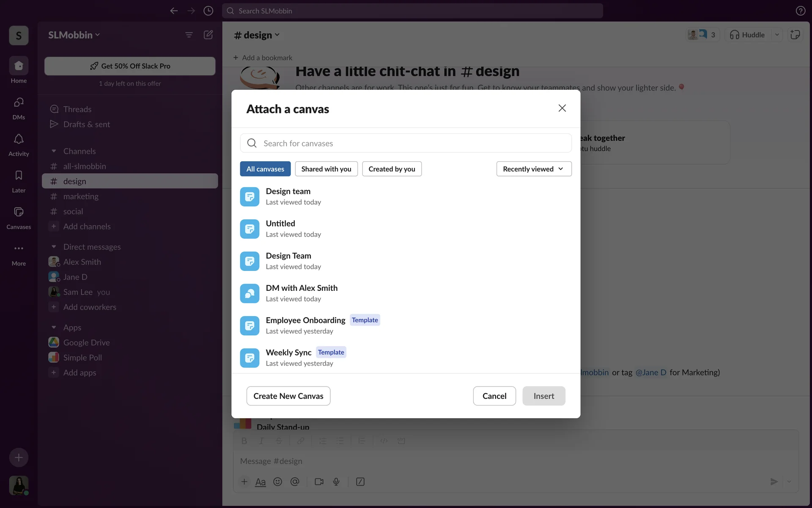
Task: Toggle the Created by you filter
Action: (392, 169)
